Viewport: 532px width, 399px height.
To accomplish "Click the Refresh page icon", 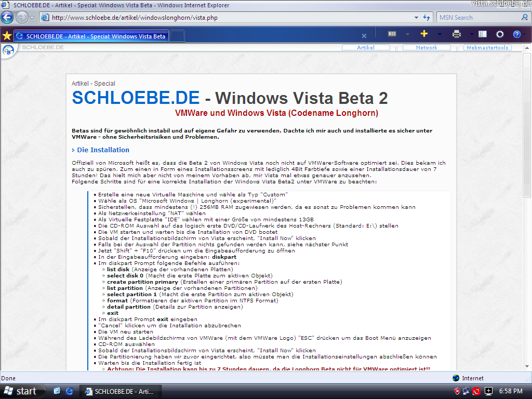I will coord(427,18).
